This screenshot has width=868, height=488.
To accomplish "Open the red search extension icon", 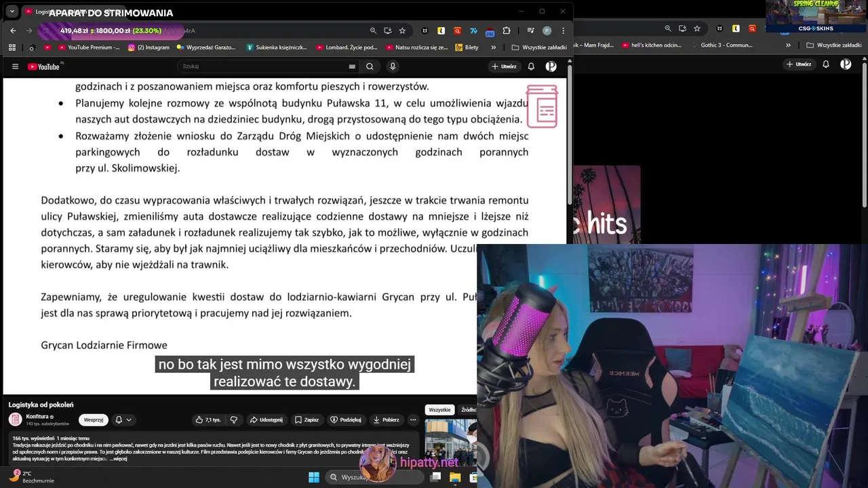I will coord(458,30).
